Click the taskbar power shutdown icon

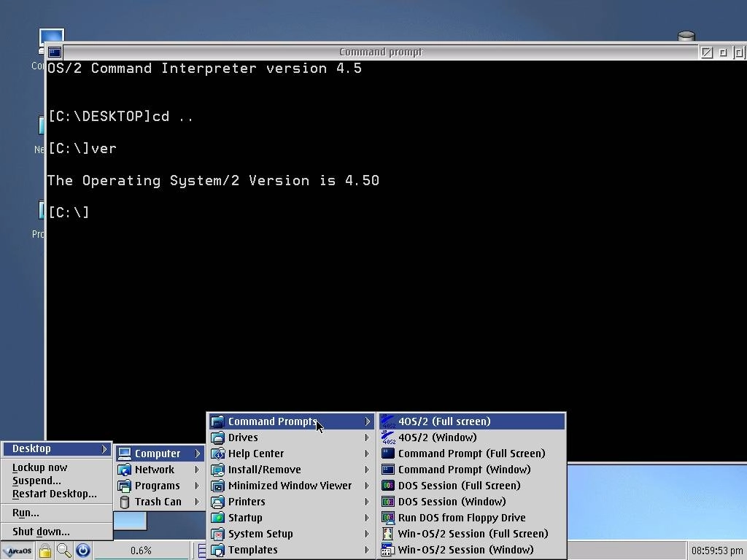83,551
